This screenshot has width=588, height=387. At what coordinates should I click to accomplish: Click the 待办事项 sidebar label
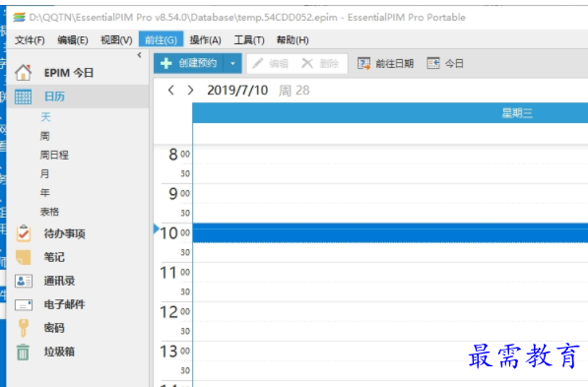(x=64, y=233)
